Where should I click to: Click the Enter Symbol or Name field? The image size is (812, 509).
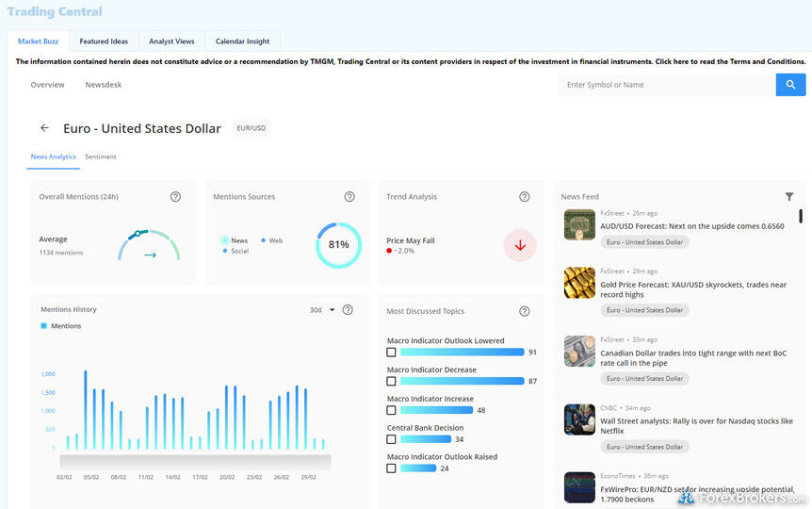point(667,85)
